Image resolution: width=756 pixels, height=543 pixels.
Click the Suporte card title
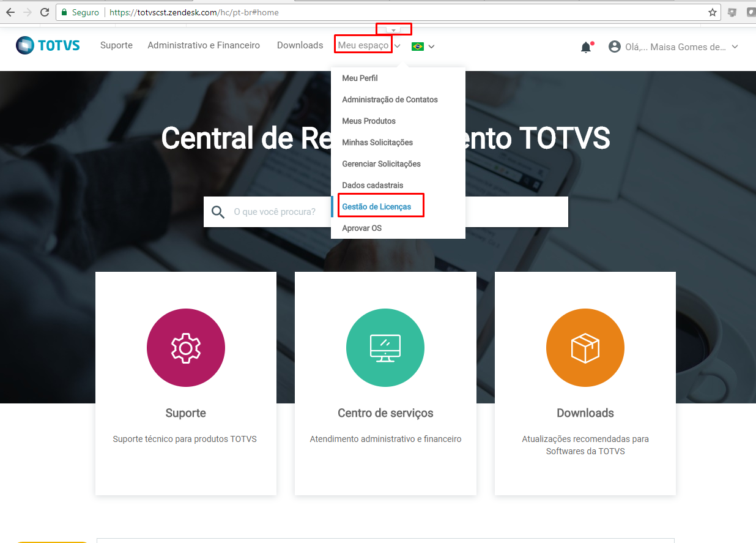[x=186, y=413]
